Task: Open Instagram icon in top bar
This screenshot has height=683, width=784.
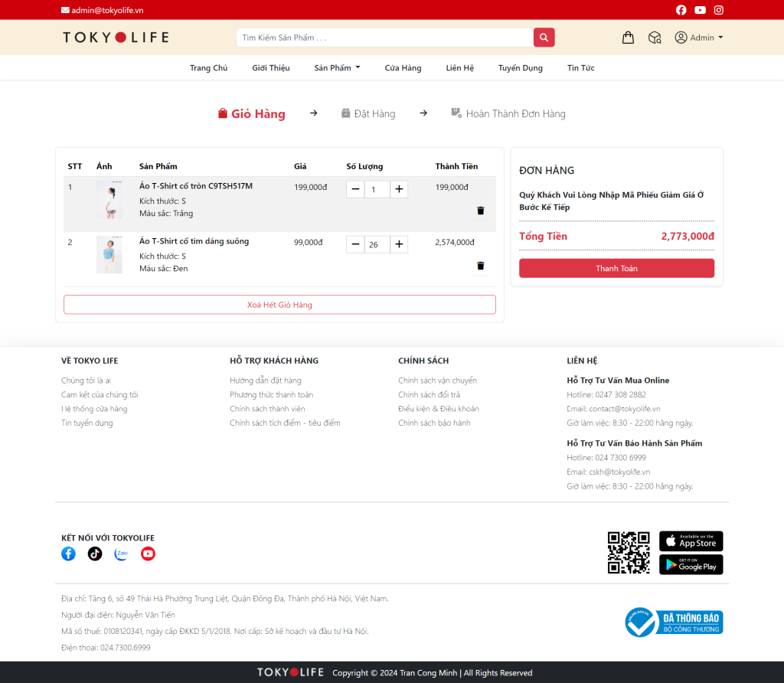Action: [x=719, y=10]
